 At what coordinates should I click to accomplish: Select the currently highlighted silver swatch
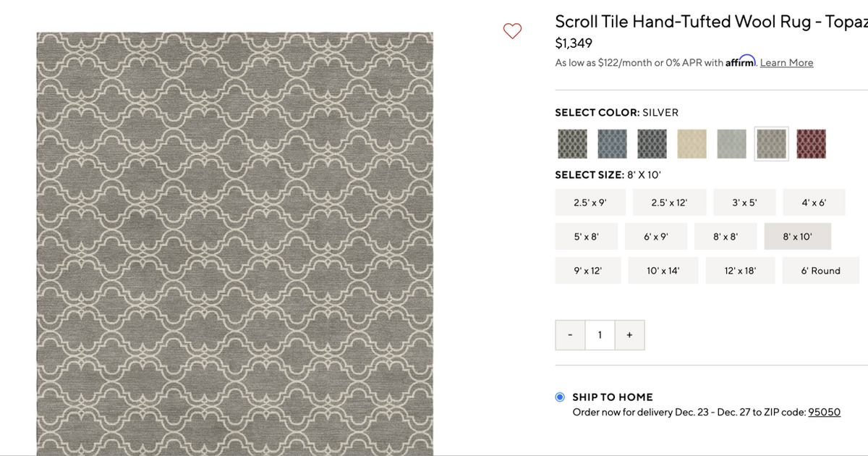(x=771, y=143)
